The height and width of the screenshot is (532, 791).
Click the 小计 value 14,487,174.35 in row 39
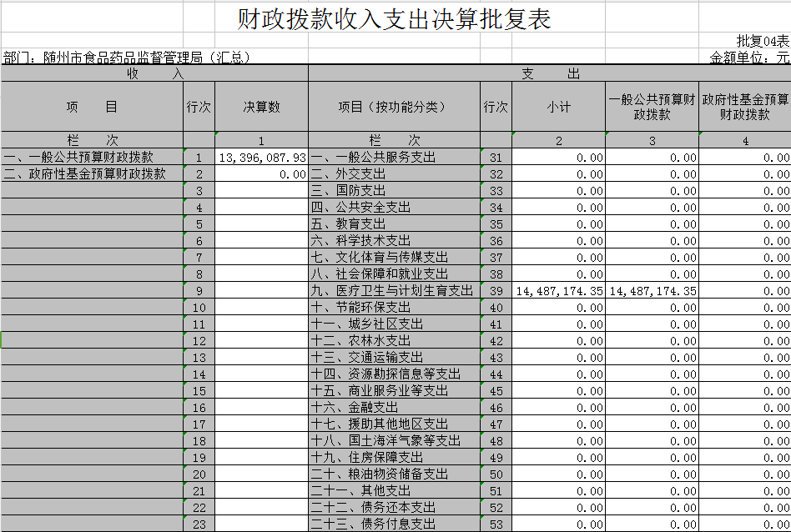(558, 290)
